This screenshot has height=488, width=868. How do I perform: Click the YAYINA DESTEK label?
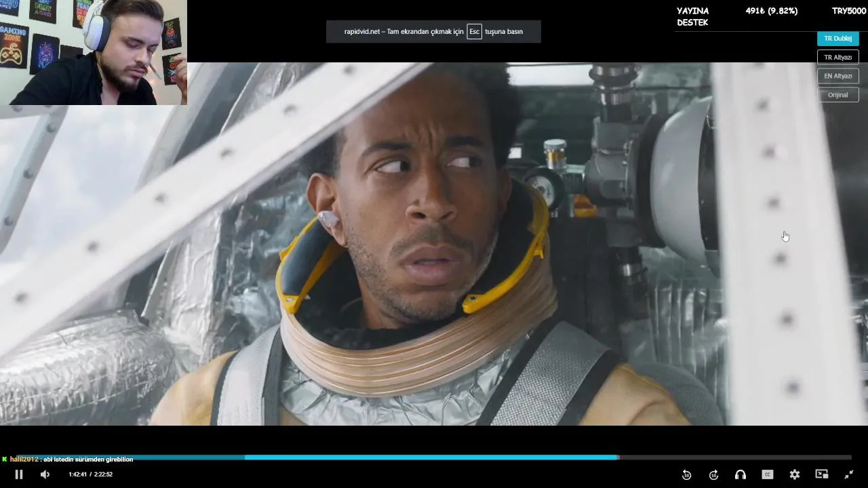[x=693, y=17]
